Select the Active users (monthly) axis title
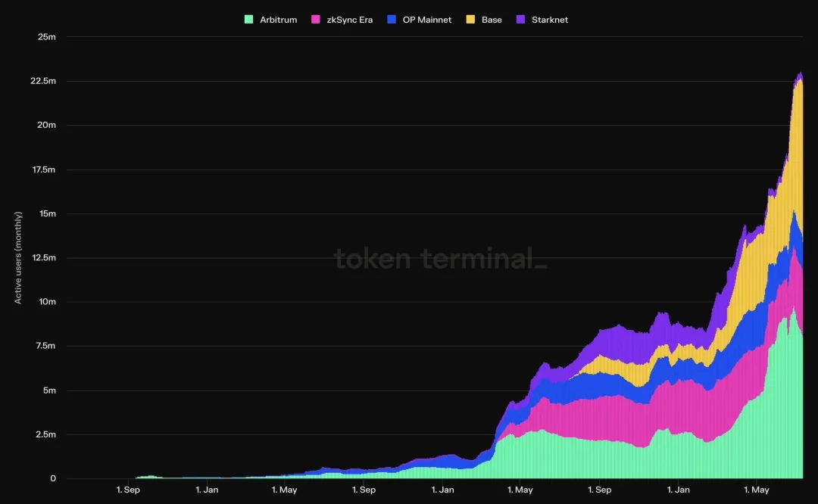This screenshot has width=818, height=504. coord(18,257)
